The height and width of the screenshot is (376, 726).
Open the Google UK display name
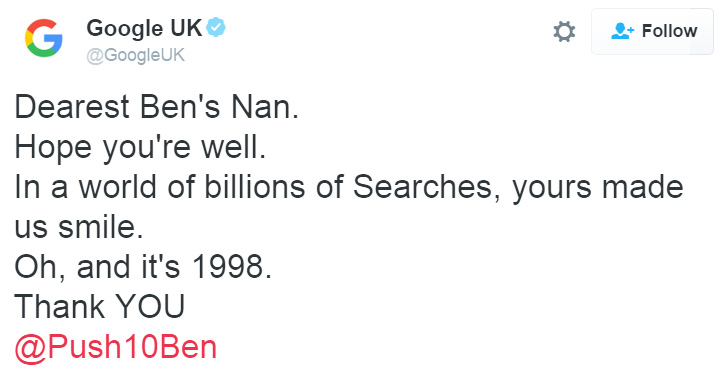tap(144, 28)
